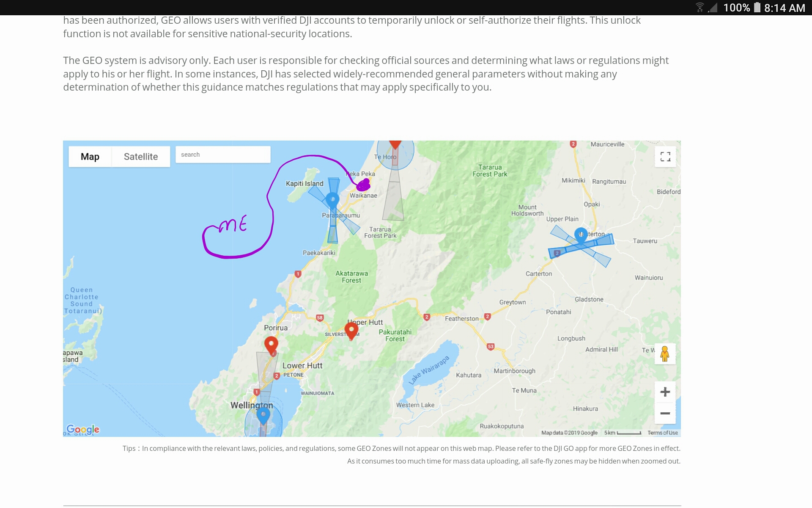Click the Gladstone label
812x508 pixels.
pos(589,299)
